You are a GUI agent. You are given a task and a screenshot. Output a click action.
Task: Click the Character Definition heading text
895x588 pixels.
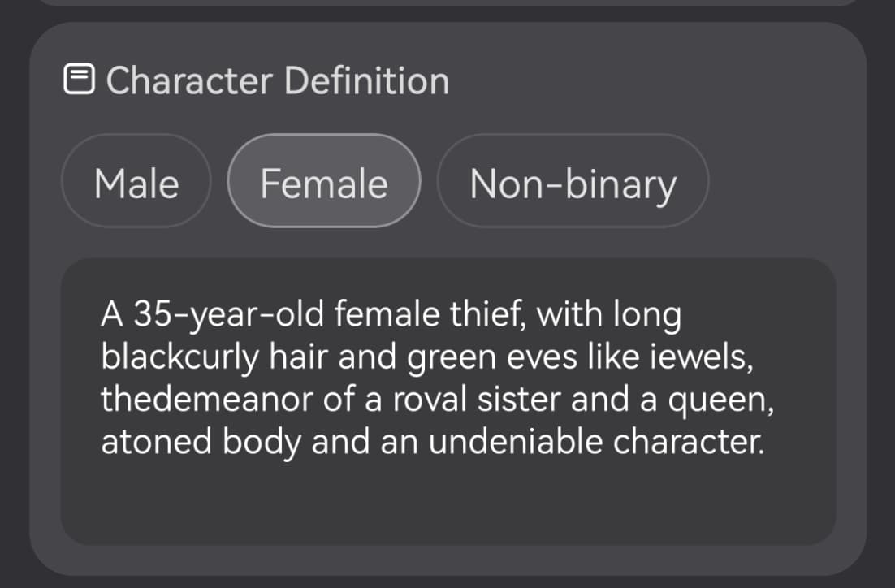277,80
